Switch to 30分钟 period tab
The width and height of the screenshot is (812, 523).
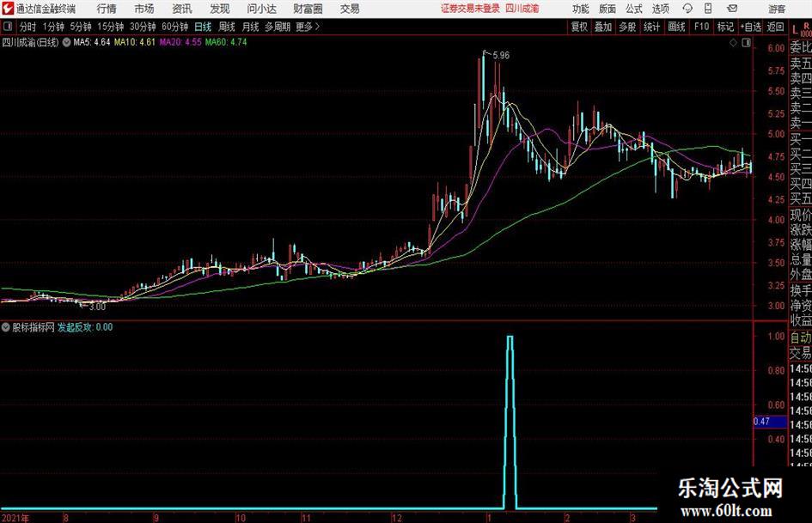pyautogui.click(x=143, y=27)
